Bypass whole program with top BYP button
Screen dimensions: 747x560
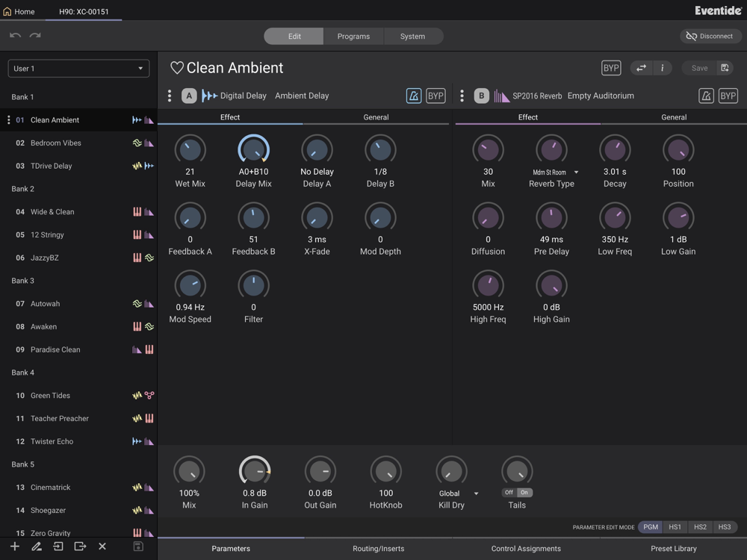pyautogui.click(x=611, y=68)
